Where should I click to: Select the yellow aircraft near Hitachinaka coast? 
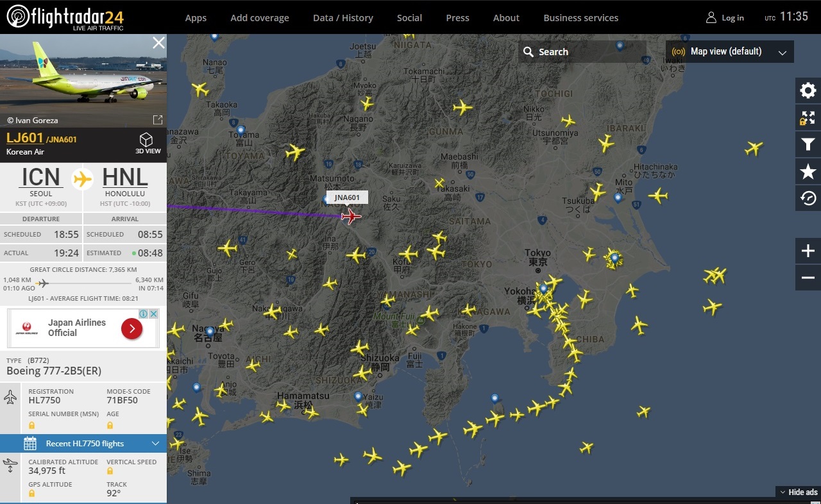click(x=658, y=195)
